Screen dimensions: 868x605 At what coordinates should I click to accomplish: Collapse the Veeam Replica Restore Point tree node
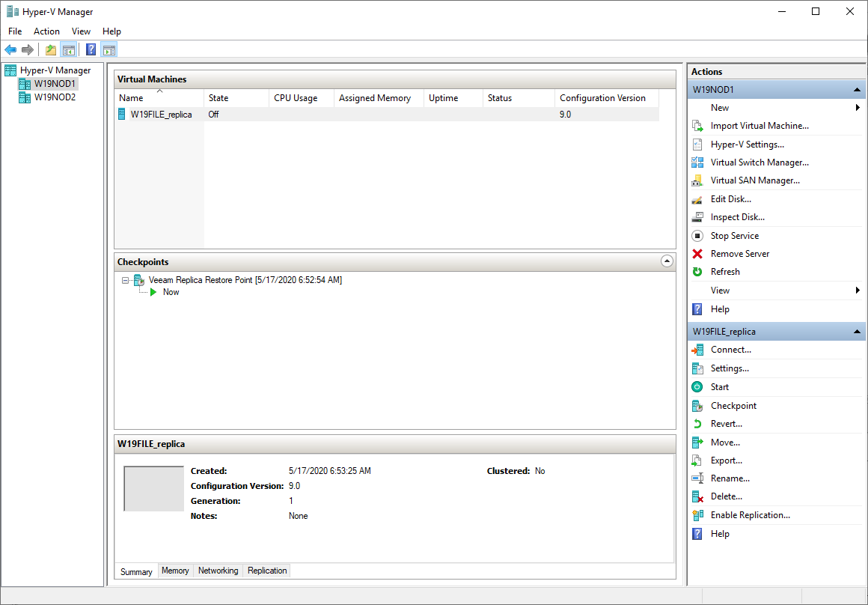pos(125,280)
